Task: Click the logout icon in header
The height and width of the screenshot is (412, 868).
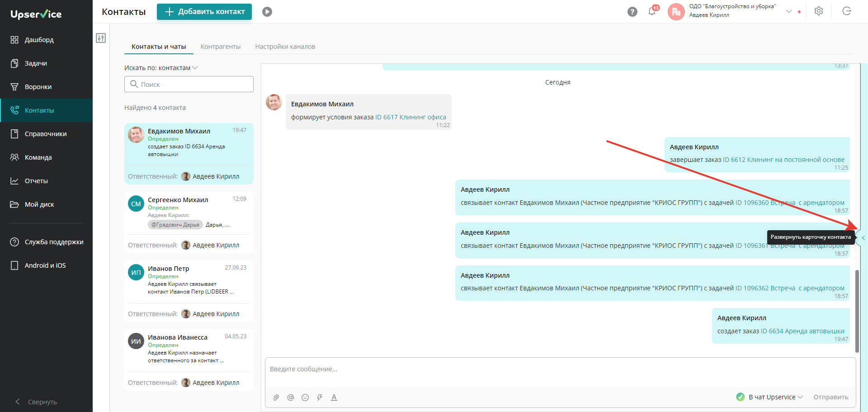Action: (x=847, y=11)
